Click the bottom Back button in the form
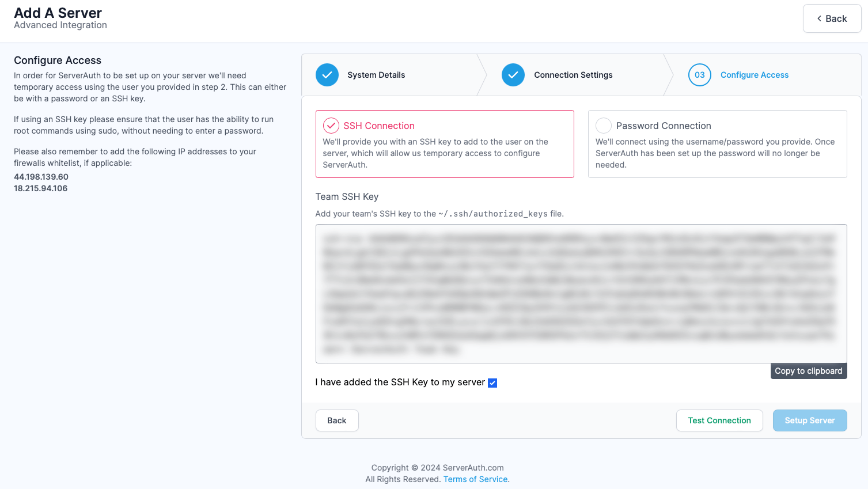The image size is (868, 489). (x=337, y=420)
